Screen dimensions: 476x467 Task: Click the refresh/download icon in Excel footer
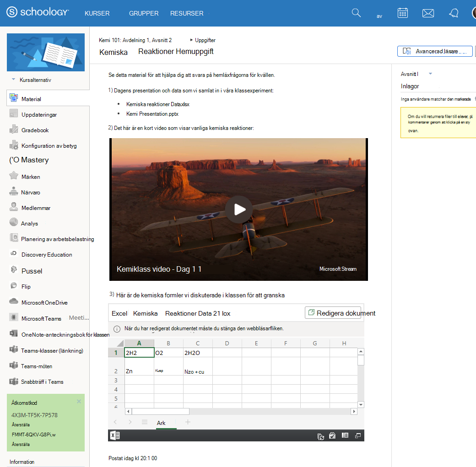tap(320, 436)
